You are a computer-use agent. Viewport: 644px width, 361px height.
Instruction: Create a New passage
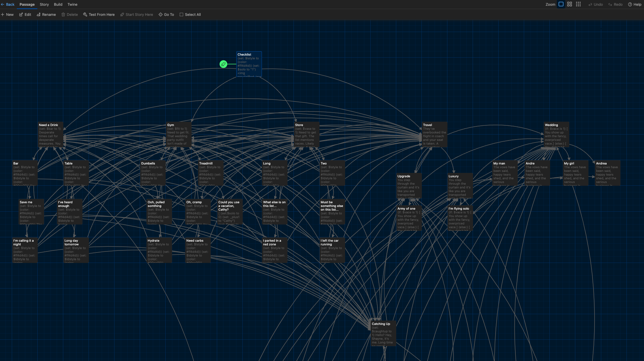[7, 14]
